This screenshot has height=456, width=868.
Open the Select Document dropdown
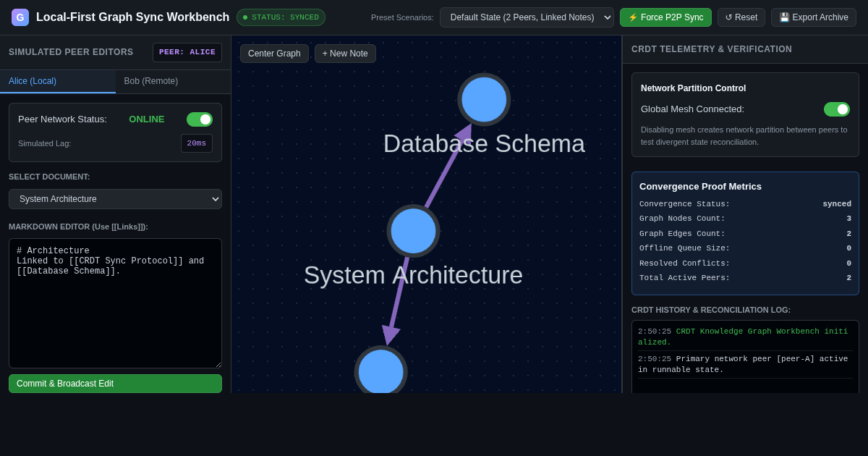(x=115, y=199)
